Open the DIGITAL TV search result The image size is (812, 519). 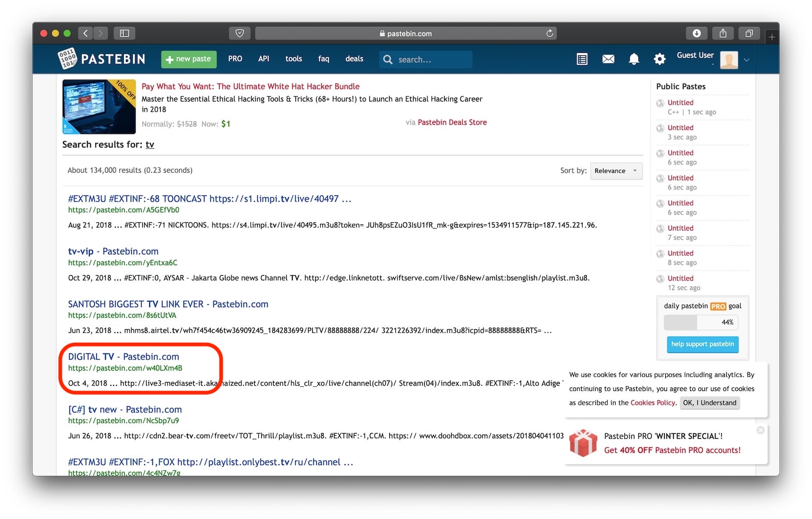[x=123, y=357]
